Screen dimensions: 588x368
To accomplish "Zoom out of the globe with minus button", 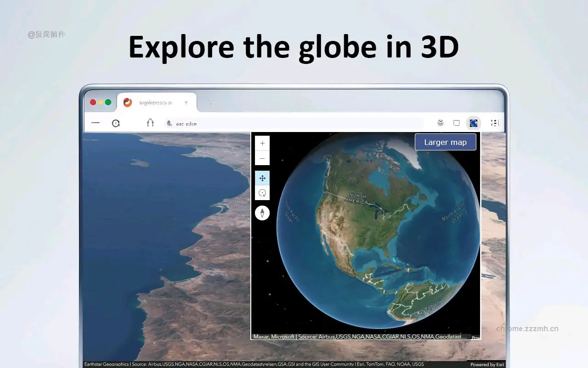I will tap(262, 158).
